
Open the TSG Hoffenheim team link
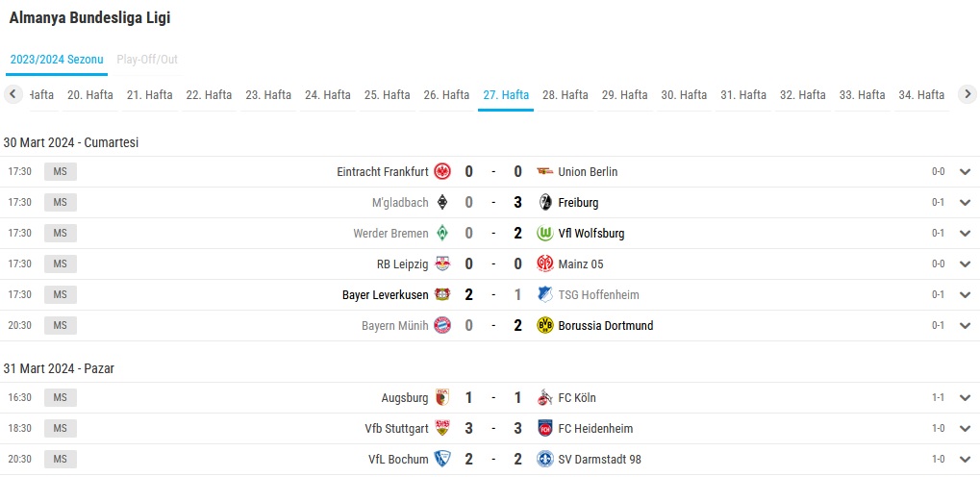(599, 294)
